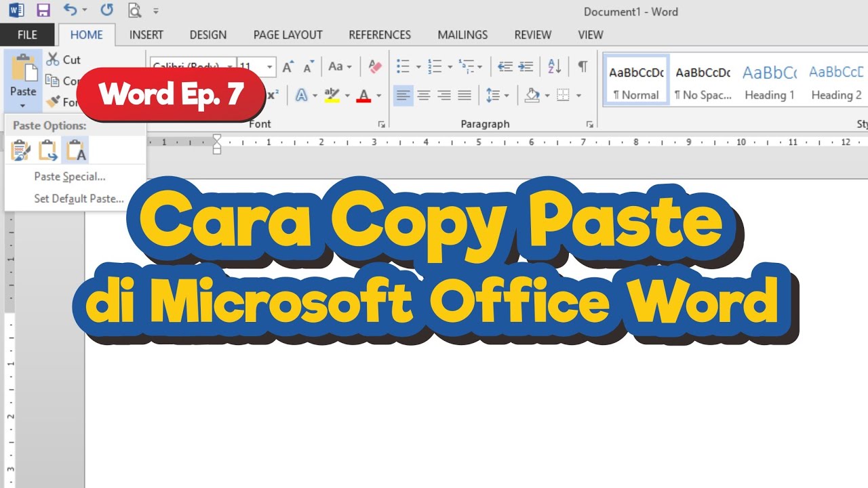
Task: Open shading color dropdown arrow
Action: [x=547, y=96]
